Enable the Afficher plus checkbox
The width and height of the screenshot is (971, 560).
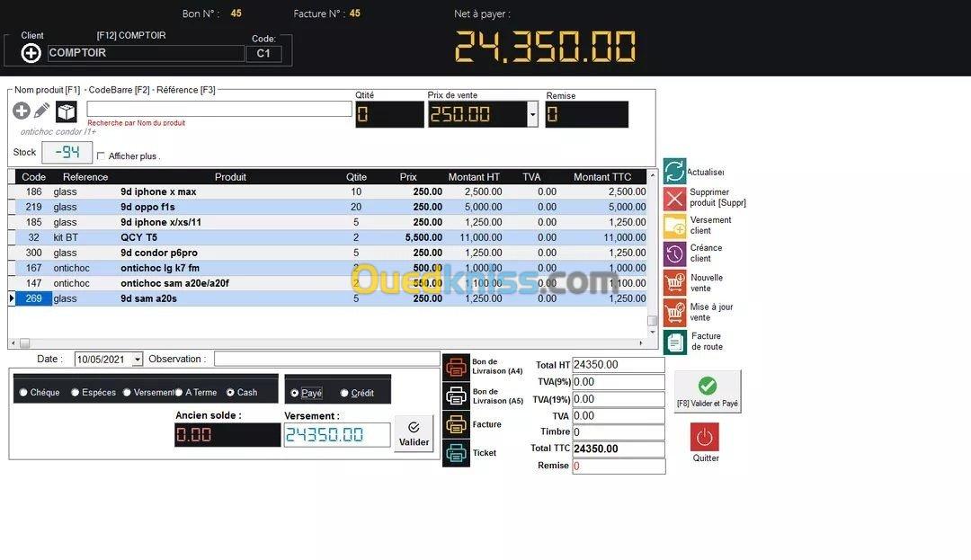[x=101, y=156]
